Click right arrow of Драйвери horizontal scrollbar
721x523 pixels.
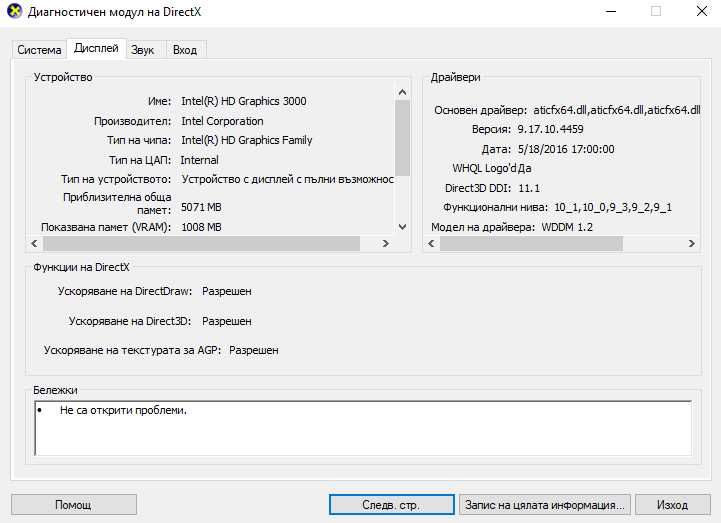click(692, 243)
